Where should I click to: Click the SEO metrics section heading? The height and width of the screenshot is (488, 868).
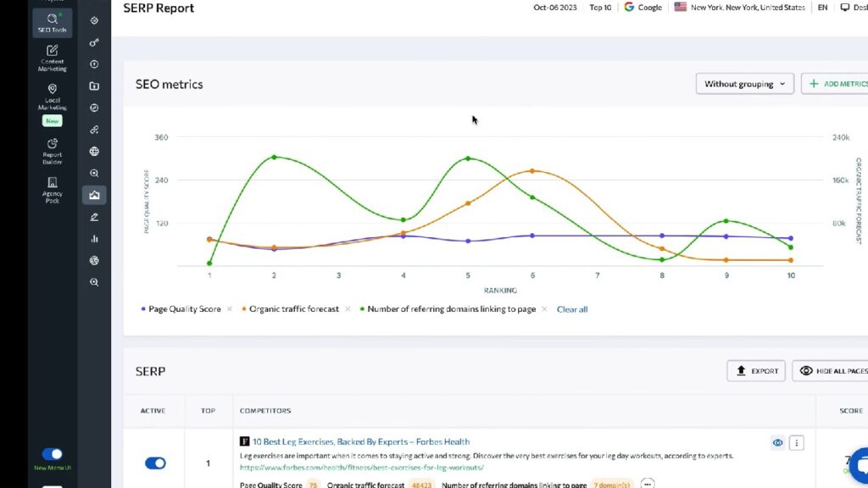pyautogui.click(x=169, y=84)
